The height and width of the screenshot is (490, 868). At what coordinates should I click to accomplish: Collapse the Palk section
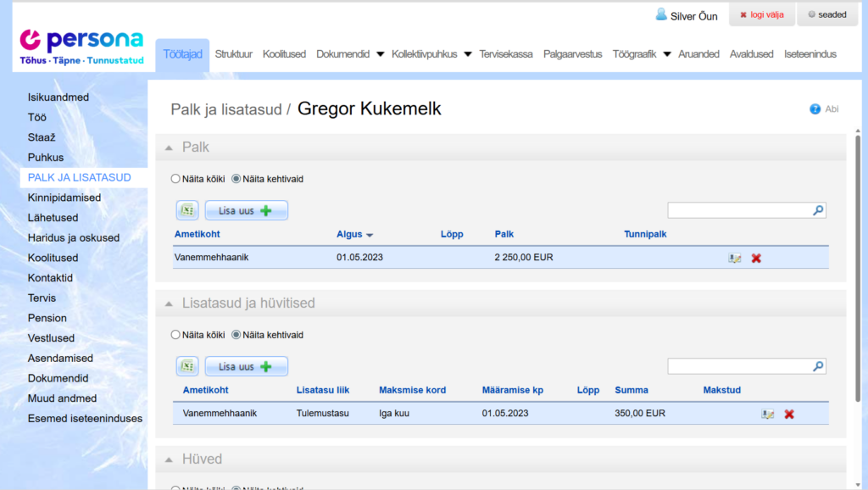[170, 148]
